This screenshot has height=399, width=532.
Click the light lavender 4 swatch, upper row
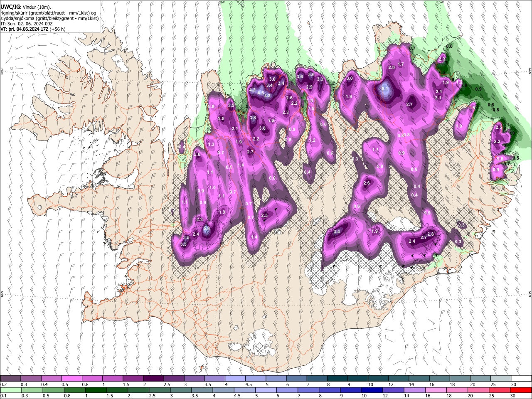[235, 379]
